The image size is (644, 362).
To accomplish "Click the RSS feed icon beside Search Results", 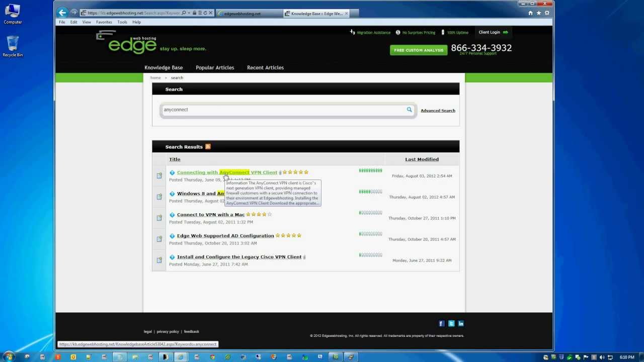I will [208, 147].
